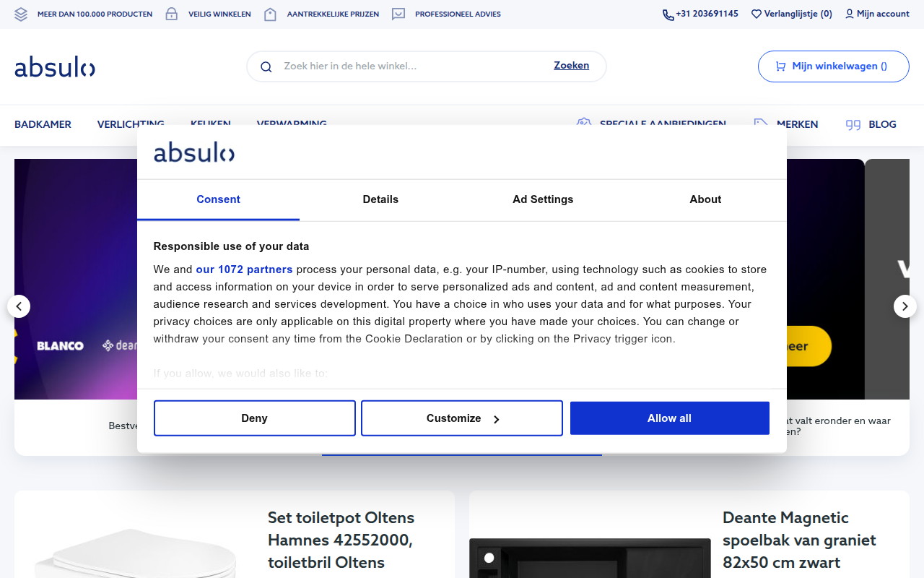
Task: Click the shopping cart icon in Mijn winkelwagen
Action: click(x=780, y=66)
